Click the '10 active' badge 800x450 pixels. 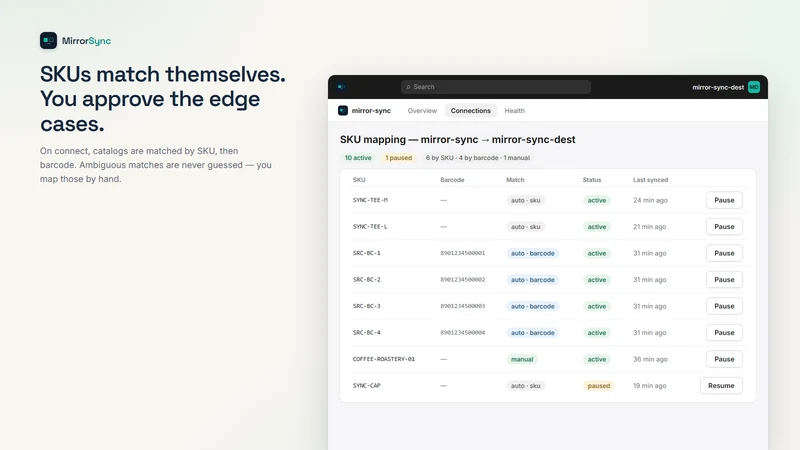(358, 158)
